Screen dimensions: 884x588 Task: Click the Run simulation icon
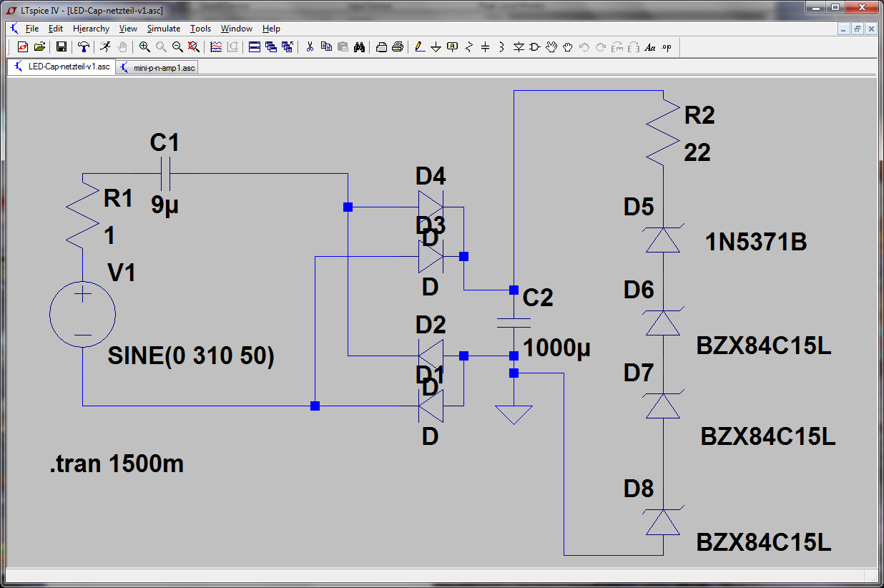105,47
